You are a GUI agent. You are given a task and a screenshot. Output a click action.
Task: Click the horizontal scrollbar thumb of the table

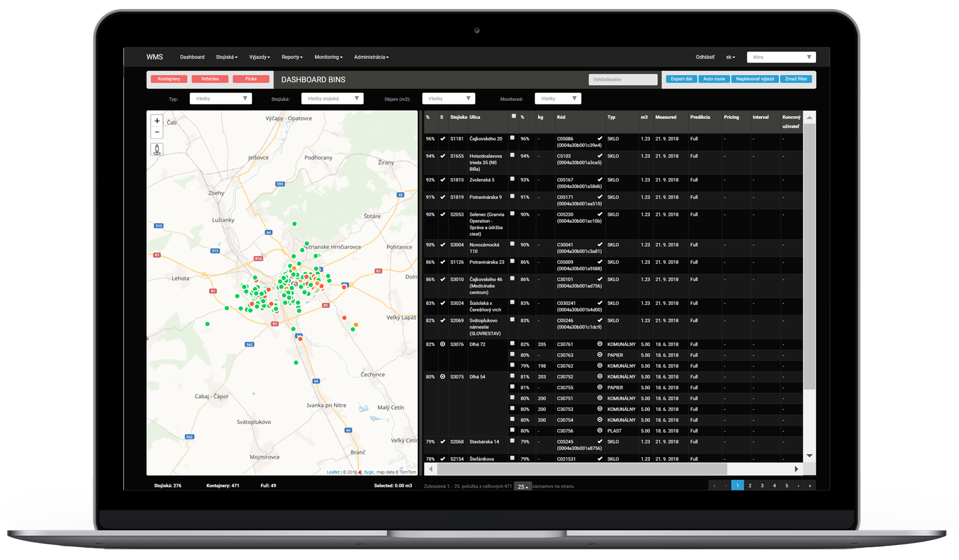point(582,469)
